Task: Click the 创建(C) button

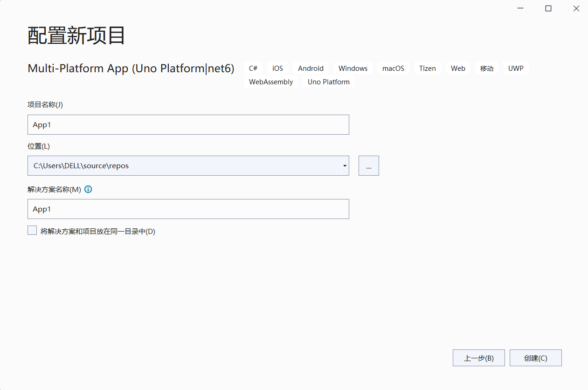Action: pos(535,357)
